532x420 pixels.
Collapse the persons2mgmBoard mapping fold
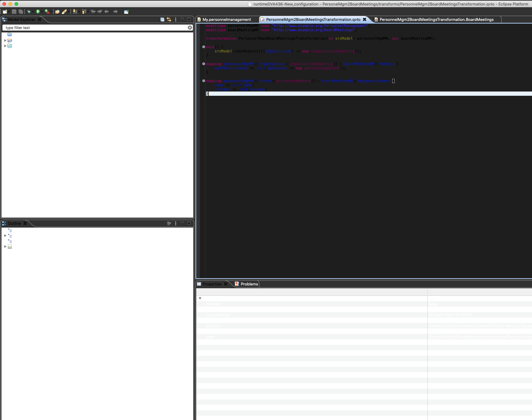click(x=204, y=81)
